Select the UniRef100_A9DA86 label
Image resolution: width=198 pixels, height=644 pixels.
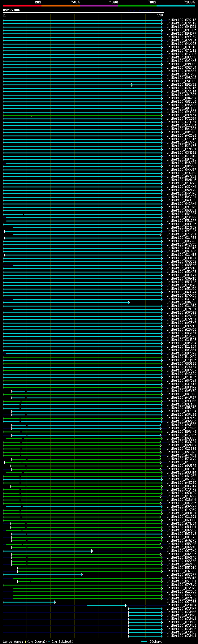[181, 401]
